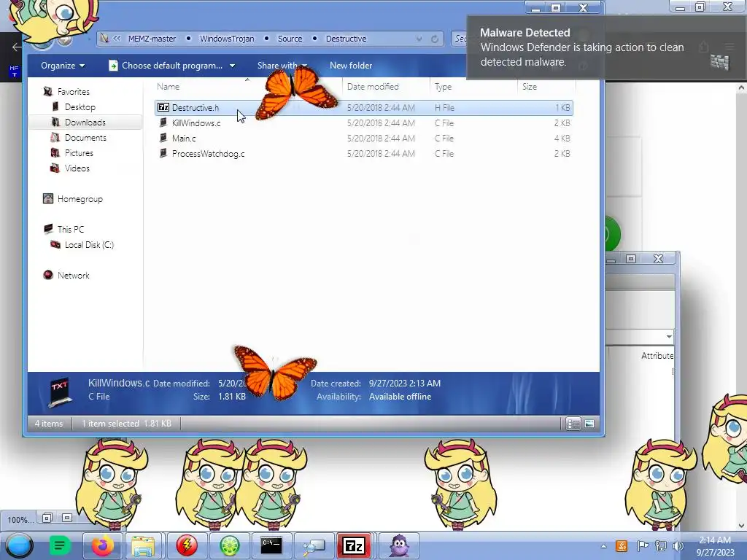The height and width of the screenshot is (560, 747).
Task: Open 7-Zip from the taskbar
Action: (354, 545)
